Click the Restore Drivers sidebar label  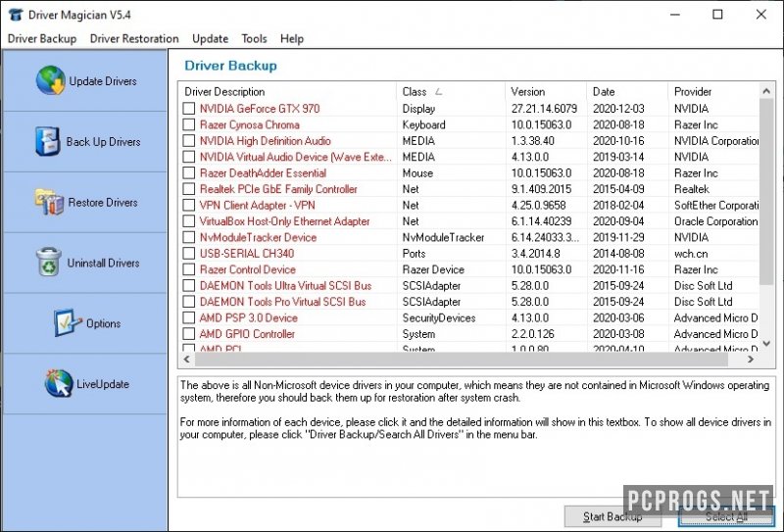(103, 203)
